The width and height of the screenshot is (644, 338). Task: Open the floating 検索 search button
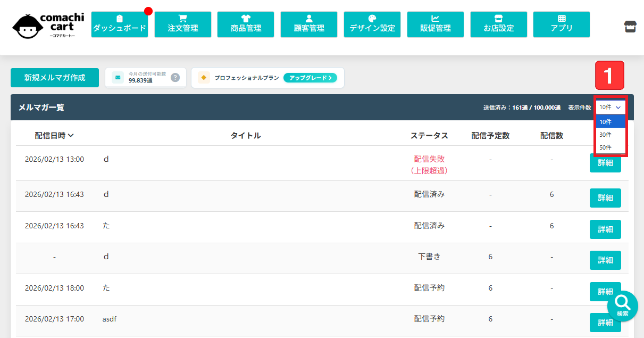tap(623, 306)
